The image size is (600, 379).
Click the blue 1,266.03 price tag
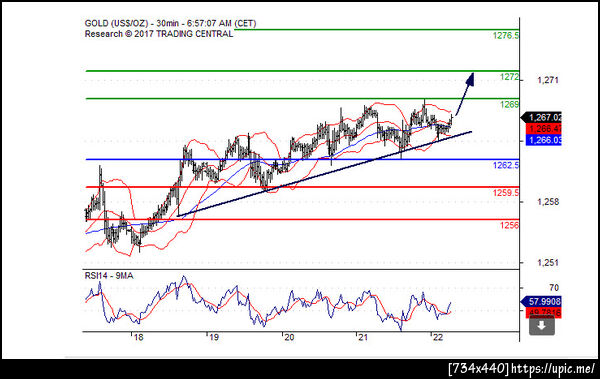click(544, 140)
